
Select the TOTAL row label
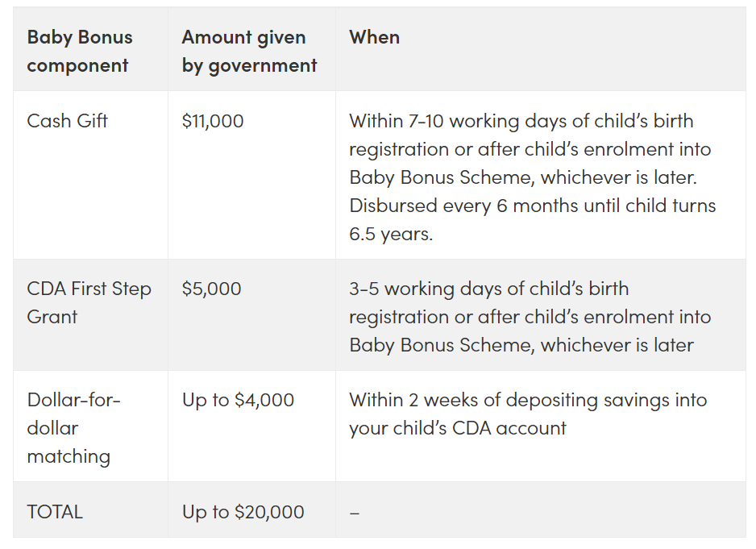pyautogui.click(x=55, y=512)
